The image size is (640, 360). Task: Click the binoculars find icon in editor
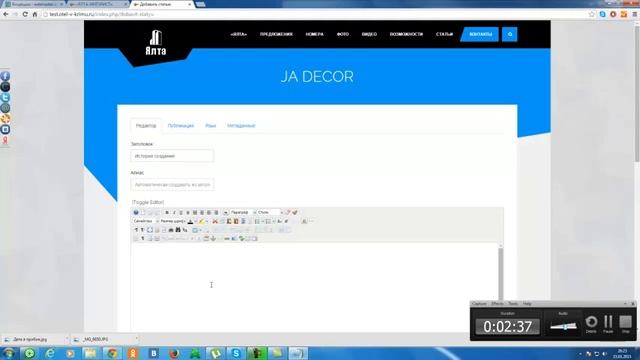coord(178,230)
